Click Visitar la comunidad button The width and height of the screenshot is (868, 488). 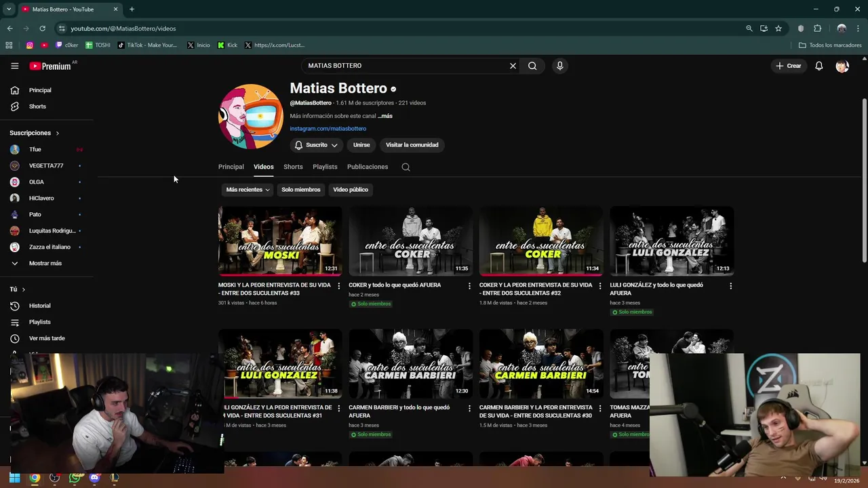(412, 145)
